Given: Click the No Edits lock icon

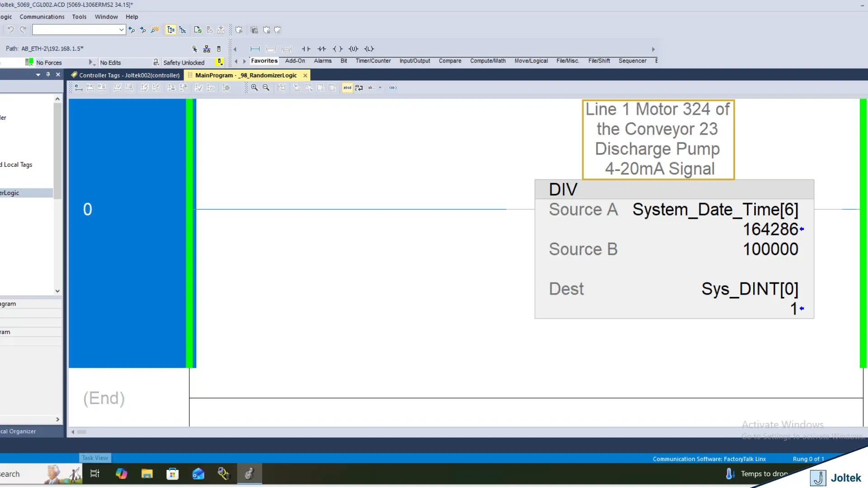Looking at the screenshot, I should (156, 62).
